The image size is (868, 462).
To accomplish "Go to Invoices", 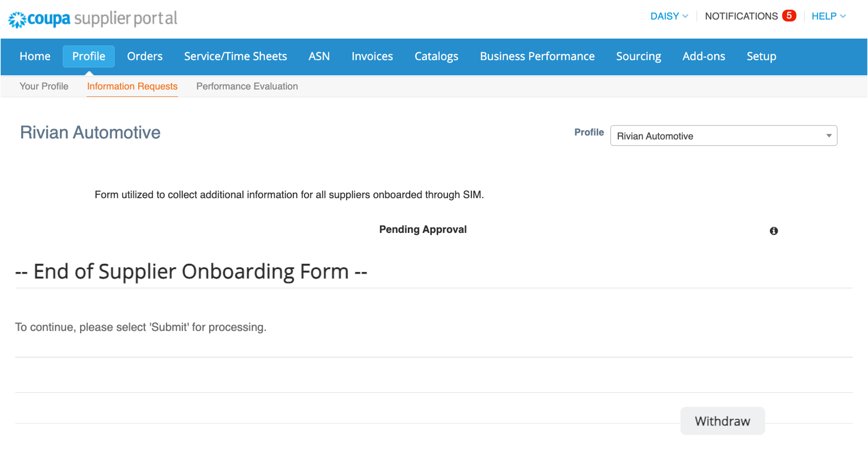I will (x=372, y=56).
